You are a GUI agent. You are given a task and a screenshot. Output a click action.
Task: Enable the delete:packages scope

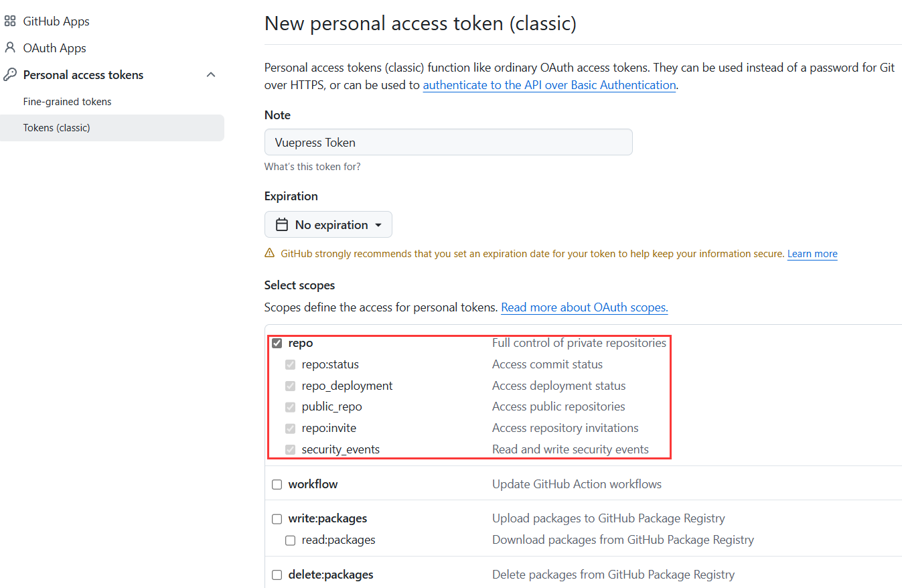click(x=277, y=575)
